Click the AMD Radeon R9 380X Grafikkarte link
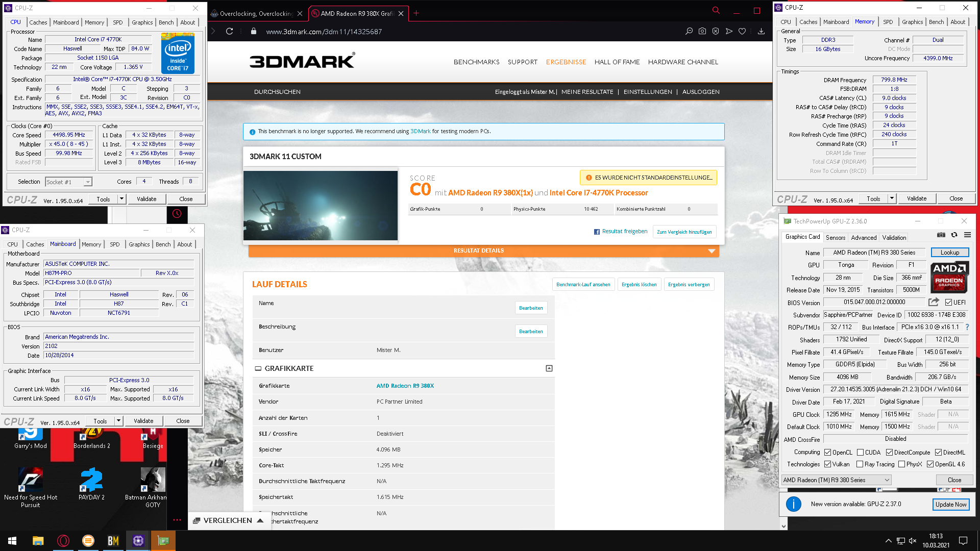Screen dimensions: 980x551 (405, 386)
